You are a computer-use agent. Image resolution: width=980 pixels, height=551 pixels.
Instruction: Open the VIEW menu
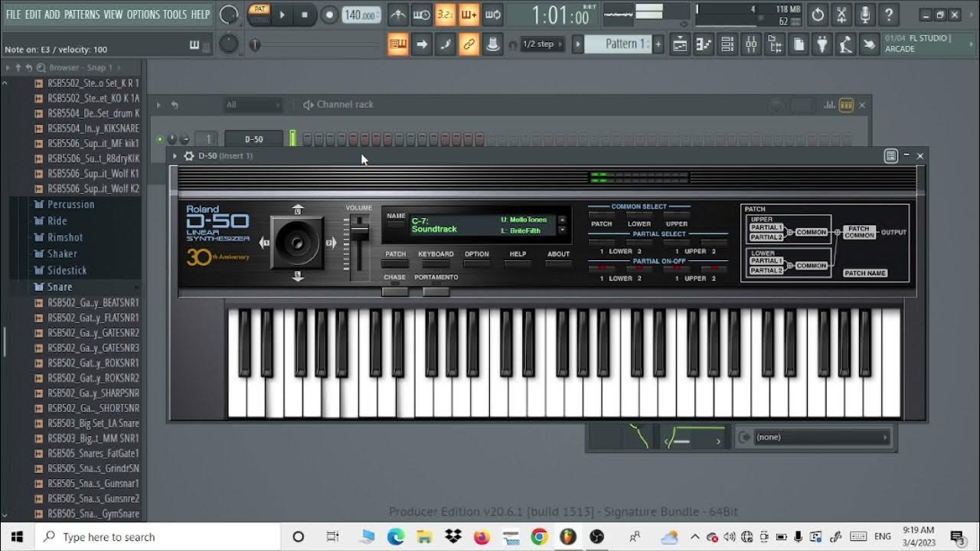pos(113,15)
